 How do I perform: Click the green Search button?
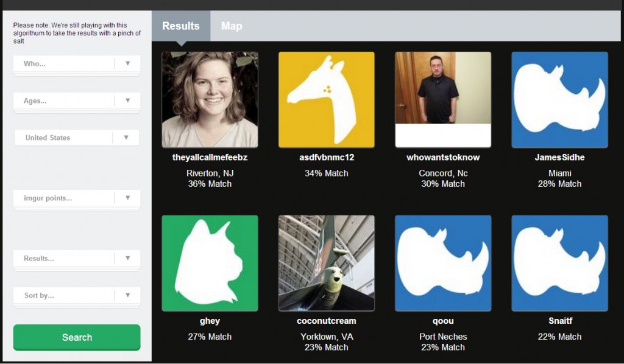point(77,337)
